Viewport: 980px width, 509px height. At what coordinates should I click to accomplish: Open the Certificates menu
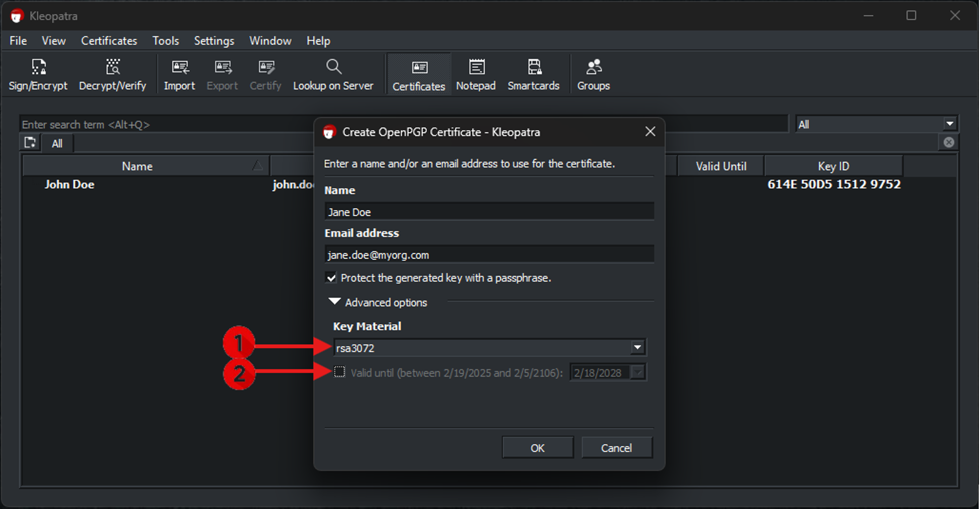coord(109,41)
